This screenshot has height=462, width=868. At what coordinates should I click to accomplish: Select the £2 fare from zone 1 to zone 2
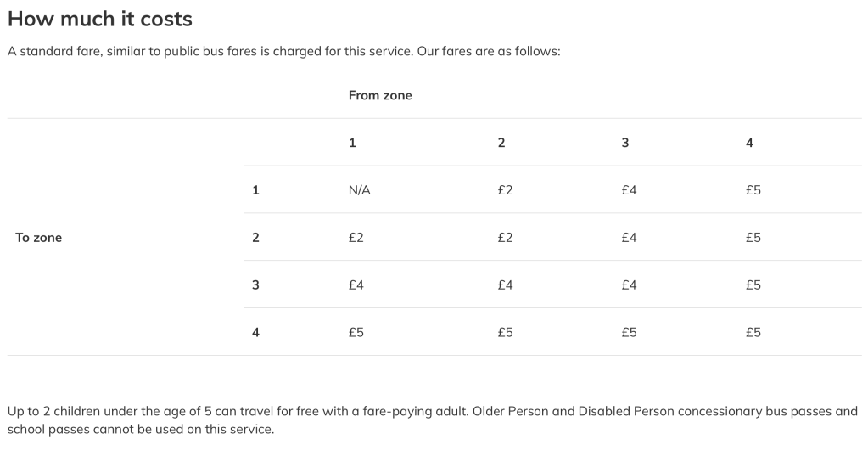(x=356, y=238)
